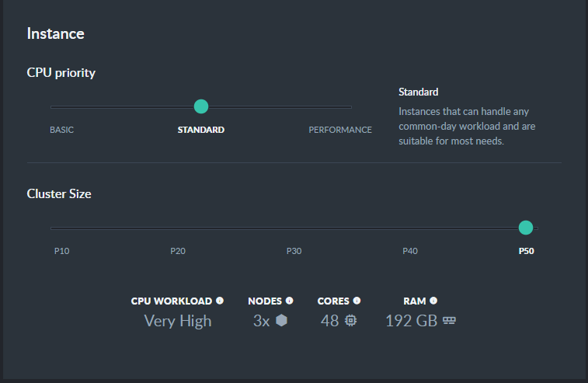Choose P40 cluster size

click(x=410, y=251)
